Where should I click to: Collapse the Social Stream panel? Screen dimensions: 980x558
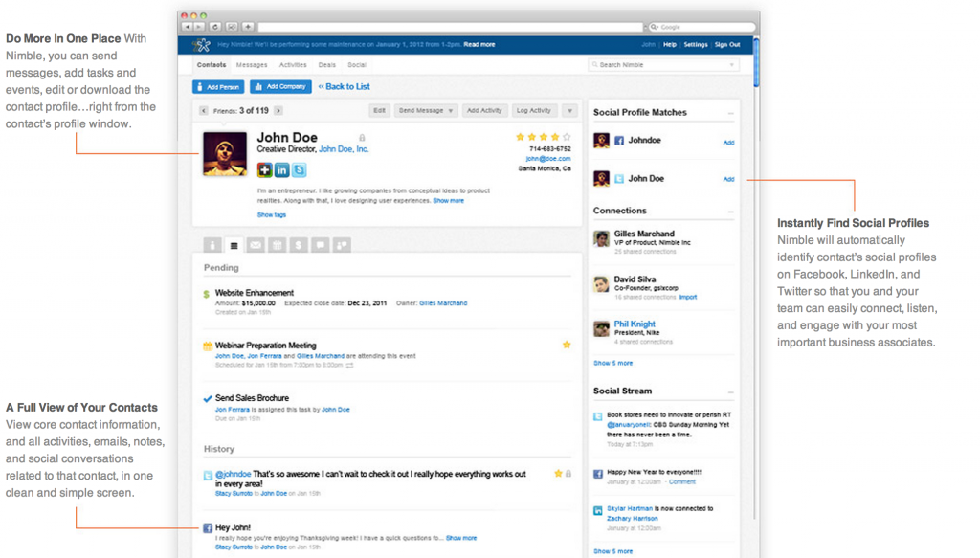tap(730, 391)
